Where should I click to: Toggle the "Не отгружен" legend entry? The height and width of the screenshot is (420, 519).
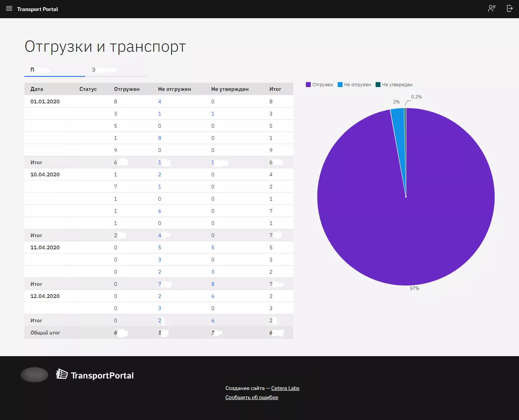[x=354, y=84]
